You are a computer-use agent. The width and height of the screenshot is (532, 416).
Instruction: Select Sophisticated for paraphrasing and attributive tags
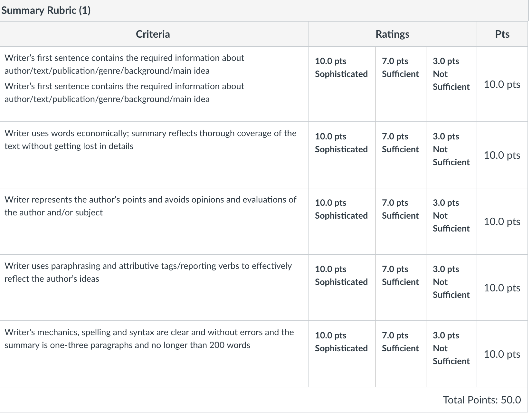coord(341,288)
